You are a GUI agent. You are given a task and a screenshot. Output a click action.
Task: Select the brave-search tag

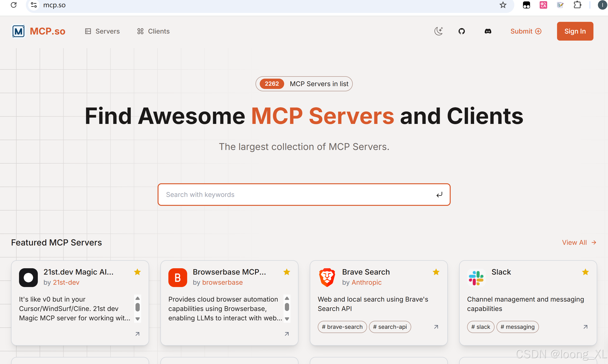[x=342, y=327]
